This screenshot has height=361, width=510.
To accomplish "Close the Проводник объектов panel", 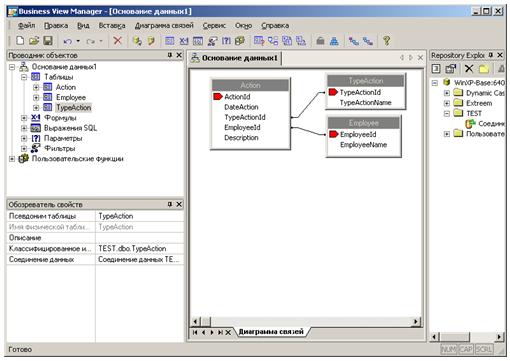I will click(x=179, y=55).
